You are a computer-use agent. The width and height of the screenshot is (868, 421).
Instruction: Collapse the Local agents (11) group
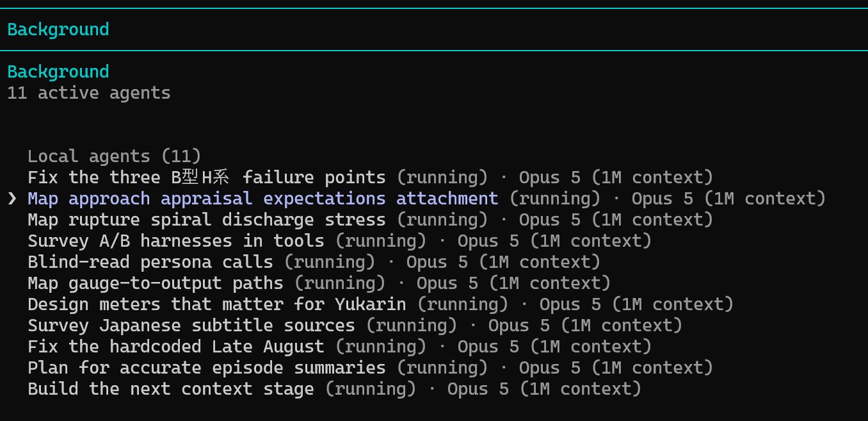click(115, 156)
